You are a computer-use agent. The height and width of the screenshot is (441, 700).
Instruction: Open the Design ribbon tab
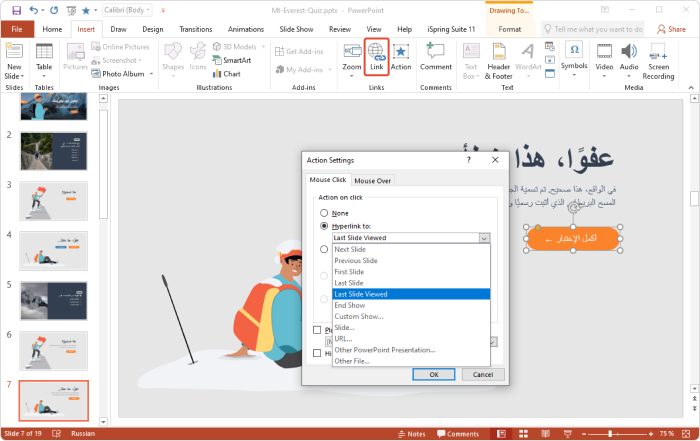click(153, 29)
